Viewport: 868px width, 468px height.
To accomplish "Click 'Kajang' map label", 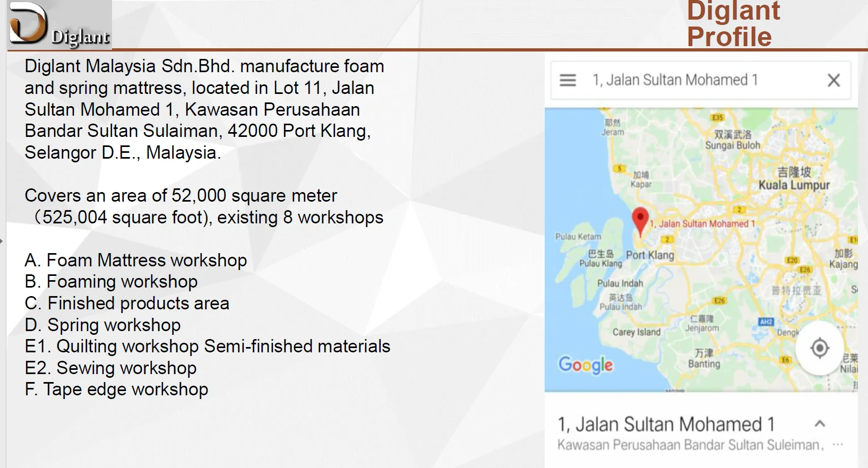I will 843,264.
